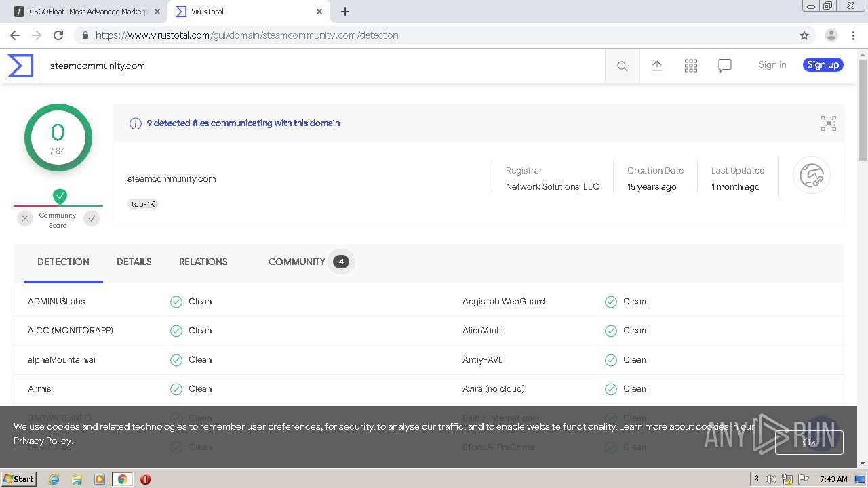The image size is (868, 488).
Task: Open the 9 detected files link
Action: coord(243,123)
